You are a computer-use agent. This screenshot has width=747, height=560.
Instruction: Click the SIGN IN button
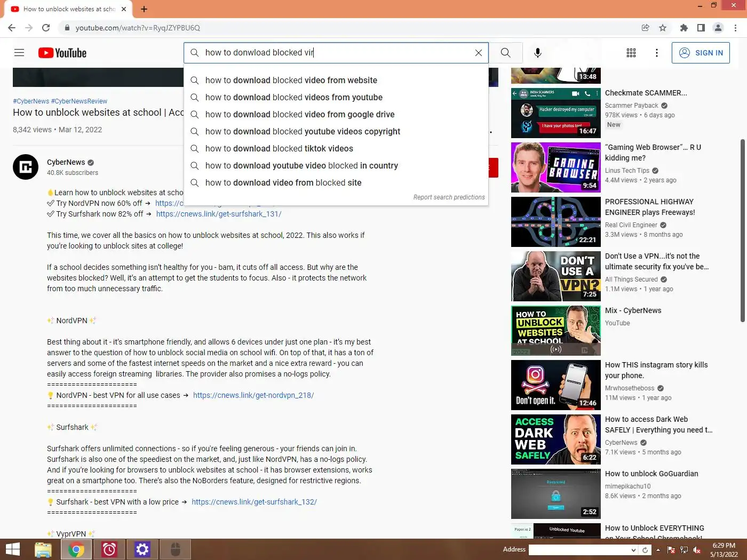pyautogui.click(x=701, y=53)
